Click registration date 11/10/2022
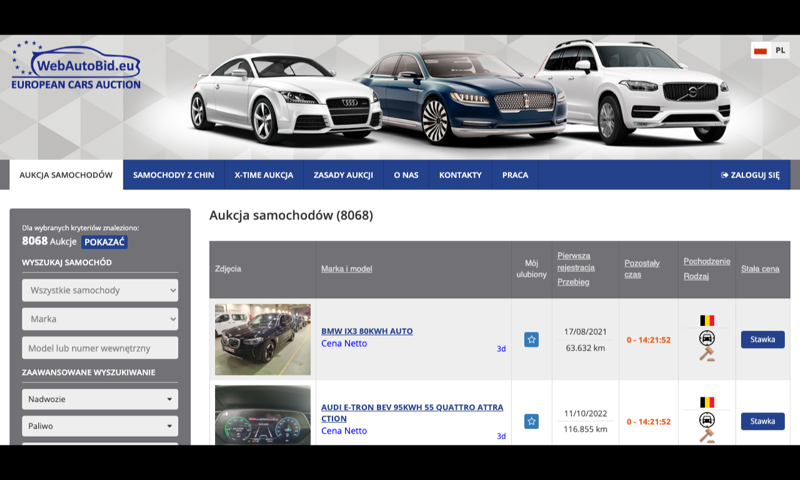 tap(585, 413)
